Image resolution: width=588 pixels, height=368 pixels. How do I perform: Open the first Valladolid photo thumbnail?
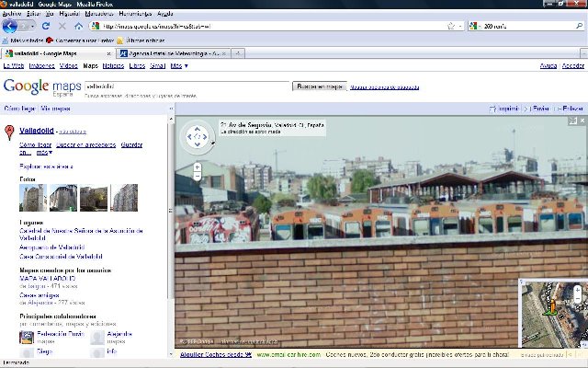pos(31,198)
